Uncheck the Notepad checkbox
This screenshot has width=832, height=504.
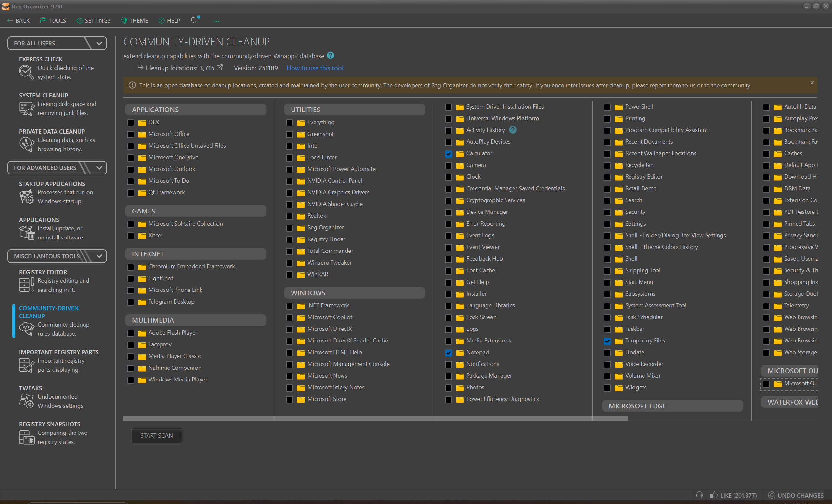(448, 353)
